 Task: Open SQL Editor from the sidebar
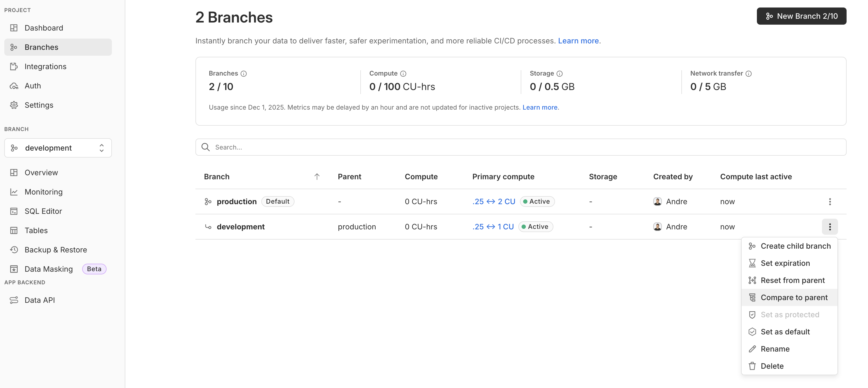point(43,211)
